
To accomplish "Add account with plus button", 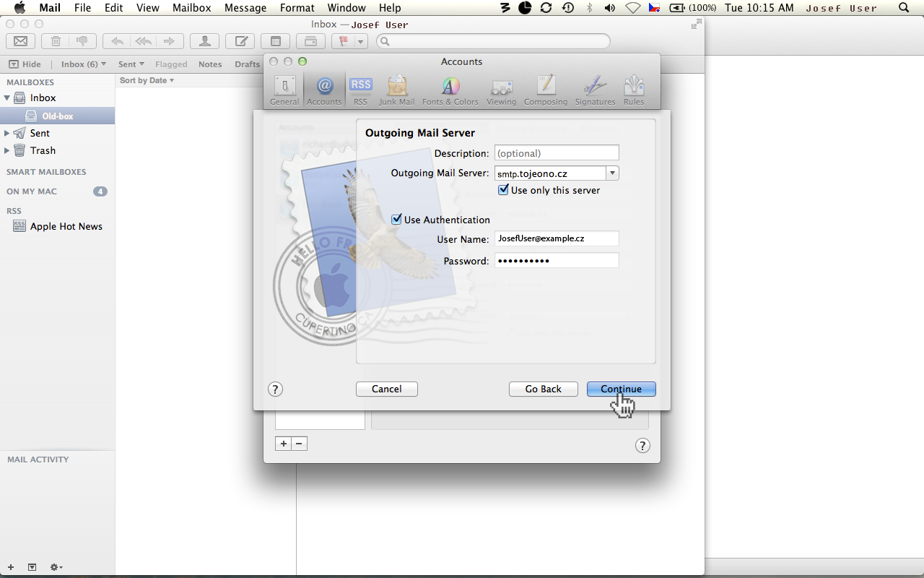I will click(283, 444).
